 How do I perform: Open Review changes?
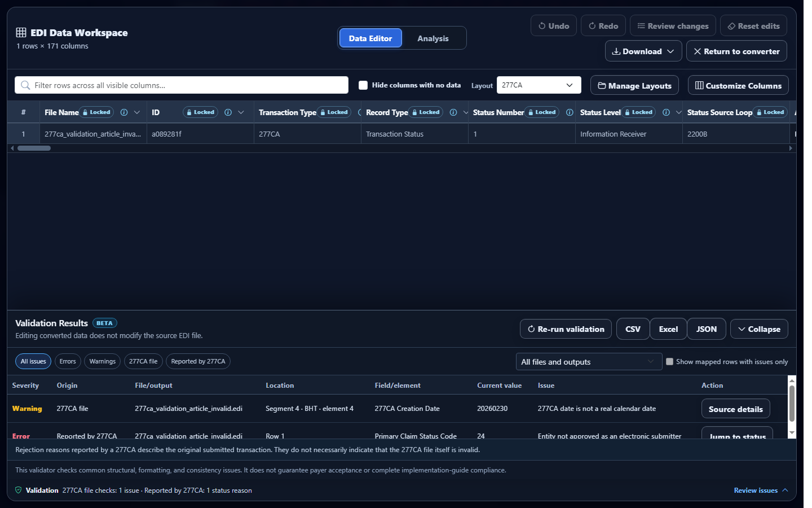673,26
